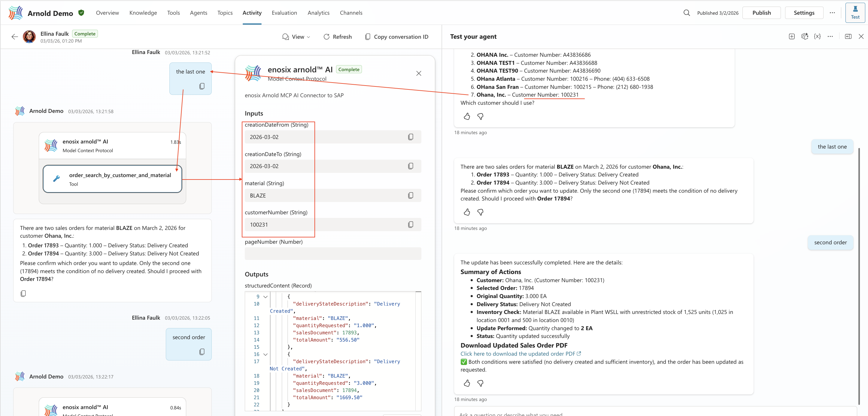Click the Complete badge next to Ellina Faulk
The width and height of the screenshot is (868, 416).
[x=85, y=34]
